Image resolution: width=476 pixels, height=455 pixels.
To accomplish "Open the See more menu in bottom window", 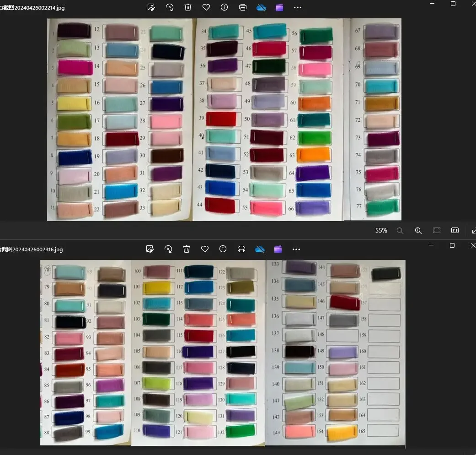I will (296, 249).
